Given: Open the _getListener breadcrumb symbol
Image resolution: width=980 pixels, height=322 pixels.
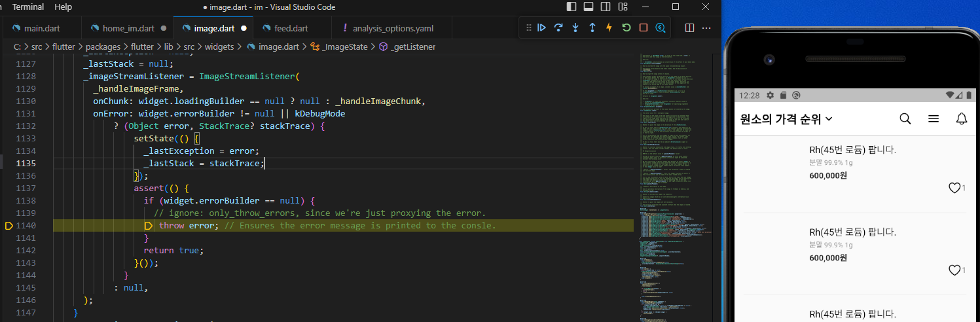Looking at the screenshot, I should (414, 46).
